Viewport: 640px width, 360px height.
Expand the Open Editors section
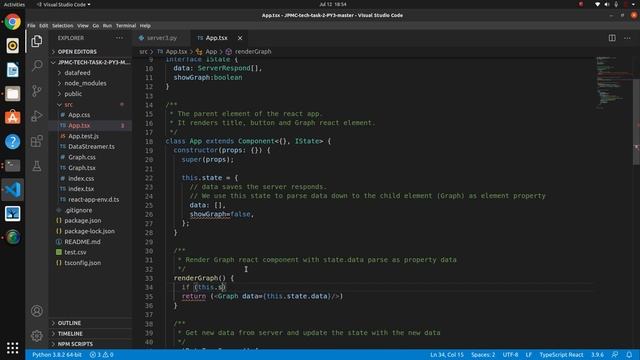coord(77,52)
